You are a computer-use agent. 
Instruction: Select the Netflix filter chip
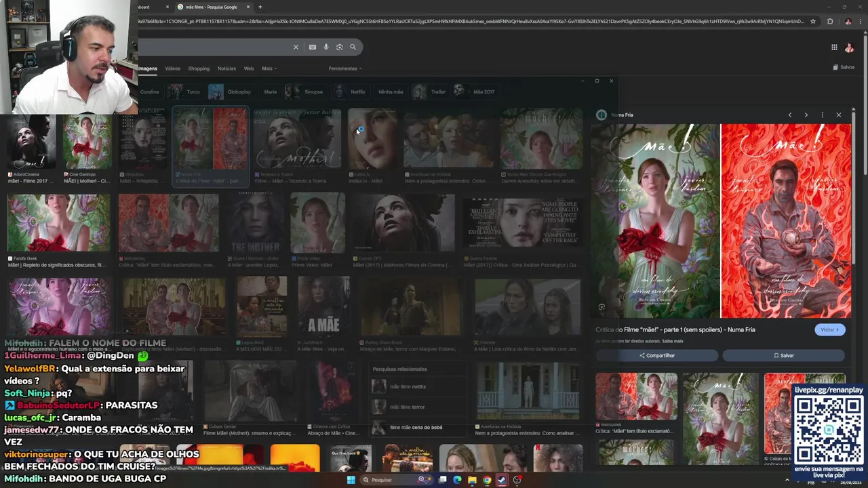tap(349, 91)
